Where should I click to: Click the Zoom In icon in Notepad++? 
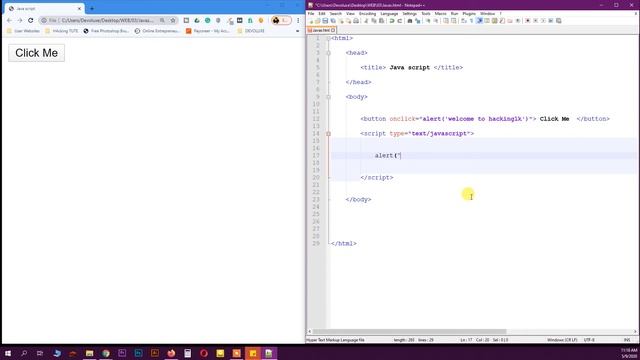(428, 21)
